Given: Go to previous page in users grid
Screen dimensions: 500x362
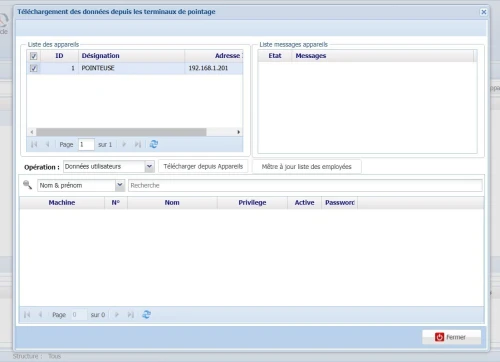Looking at the screenshot, I should (x=40, y=314).
